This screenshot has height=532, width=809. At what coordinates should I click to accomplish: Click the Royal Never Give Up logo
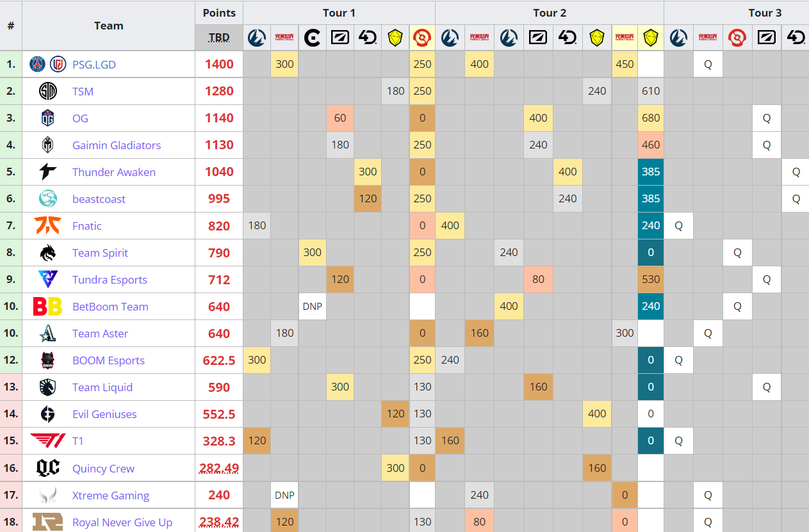tap(48, 522)
